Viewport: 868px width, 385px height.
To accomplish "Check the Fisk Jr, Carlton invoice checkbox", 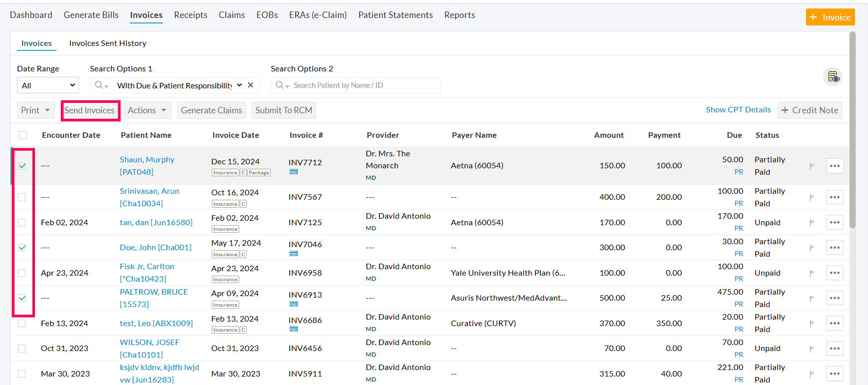I will [22, 273].
